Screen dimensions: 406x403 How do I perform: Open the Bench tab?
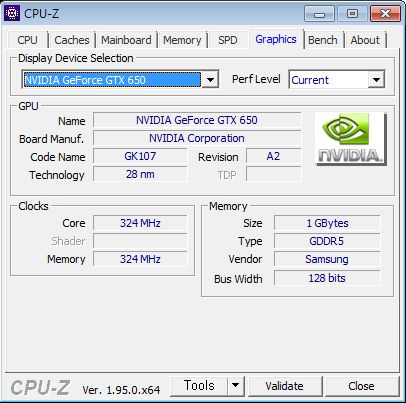click(323, 40)
